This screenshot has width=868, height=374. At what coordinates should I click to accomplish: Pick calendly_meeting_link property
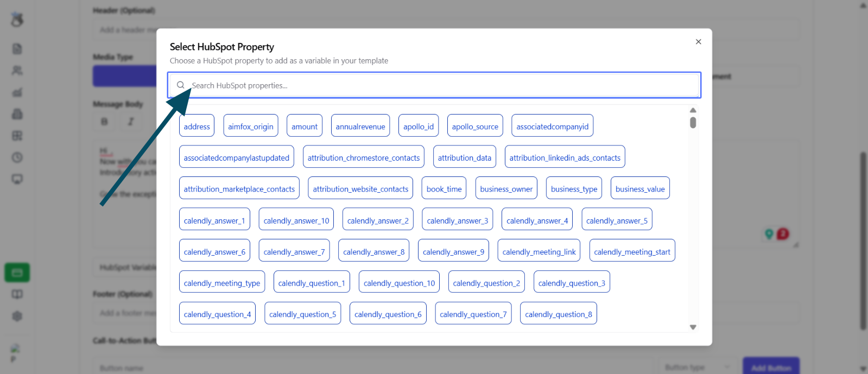(x=539, y=251)
